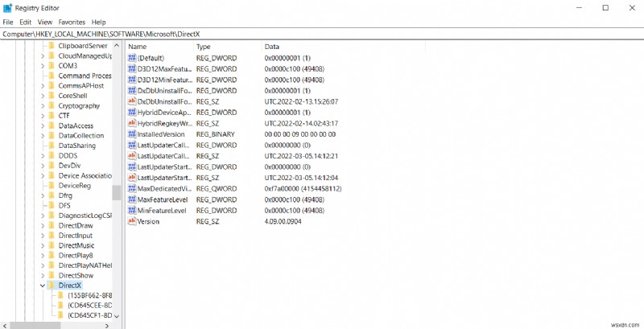
Task: Click the COM3 folder icon
Action: tap(52, 66)
